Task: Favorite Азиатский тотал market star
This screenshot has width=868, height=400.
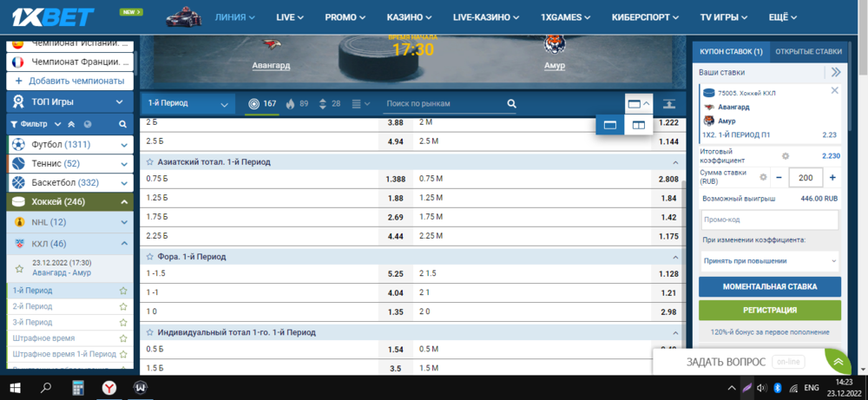Action: pos(149,162)
